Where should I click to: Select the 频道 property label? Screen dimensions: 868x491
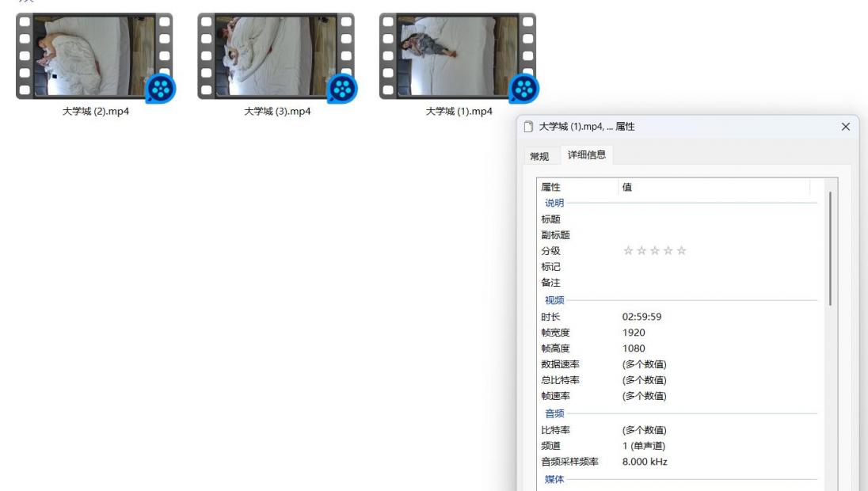550,446
